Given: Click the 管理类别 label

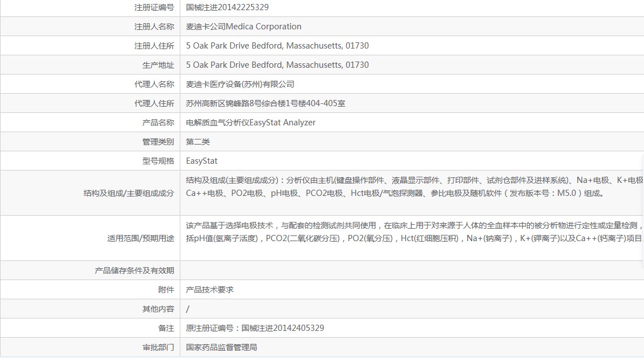Looking at the screenshot, I should pos(158,142).
